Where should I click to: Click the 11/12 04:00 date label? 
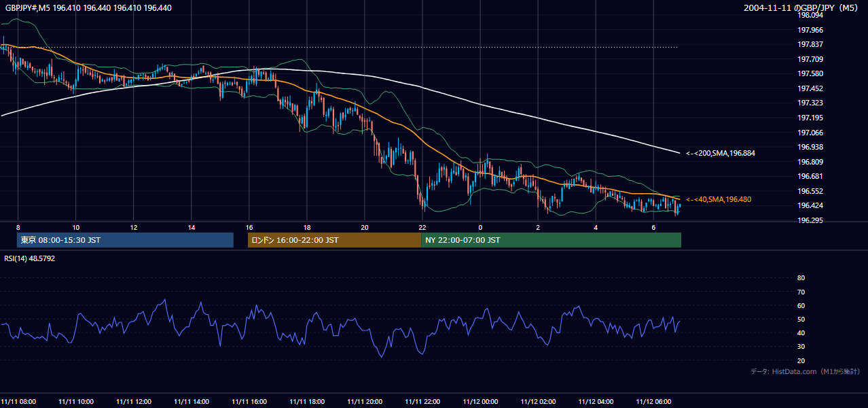(596, 401)
